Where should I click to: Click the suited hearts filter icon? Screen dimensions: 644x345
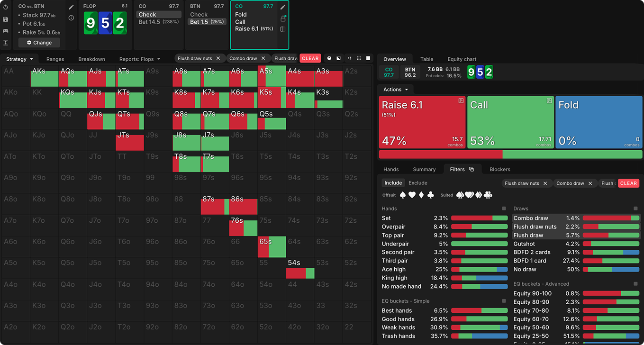pyautogui.click(x=469, y=195)
